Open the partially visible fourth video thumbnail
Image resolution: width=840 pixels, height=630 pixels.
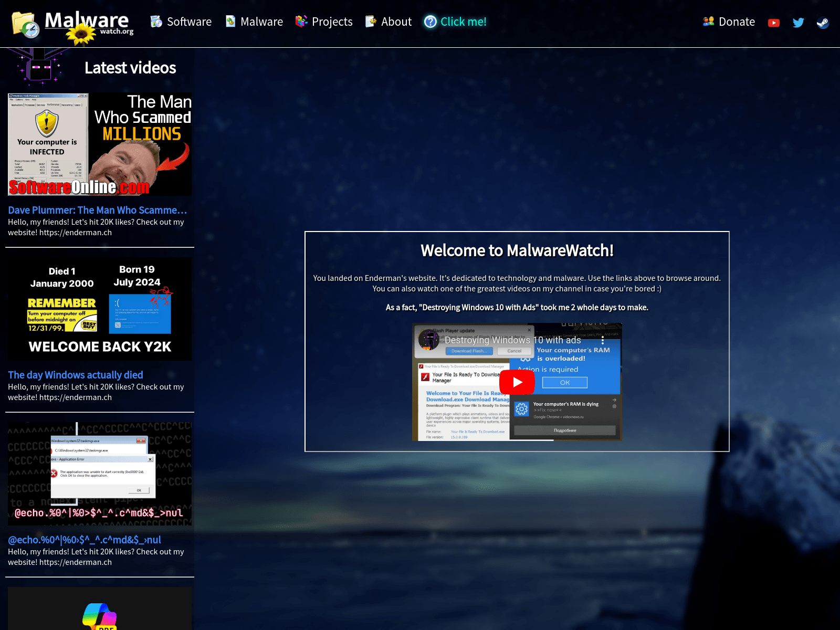(100, 608)
